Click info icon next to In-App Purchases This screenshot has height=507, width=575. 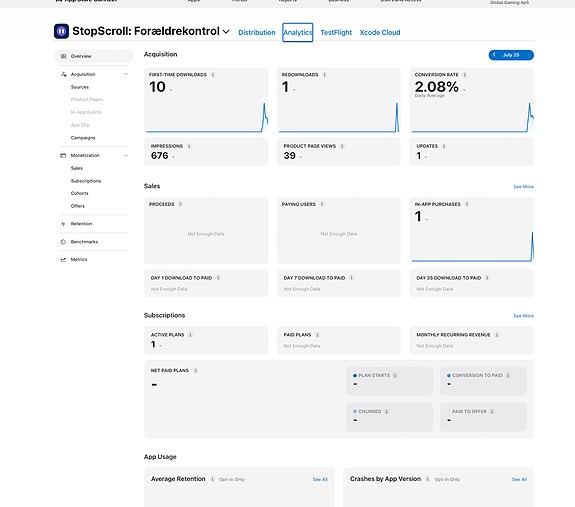[467, 204]
